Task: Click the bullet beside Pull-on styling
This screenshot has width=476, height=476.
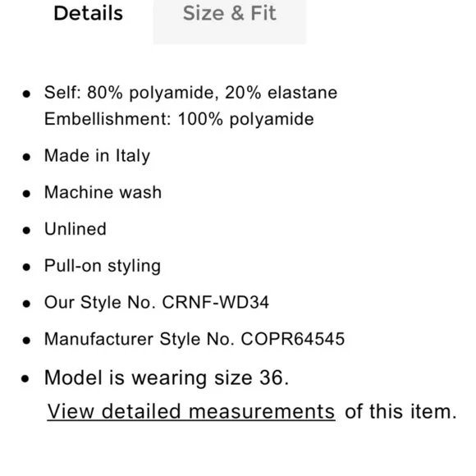Action: (x=26, y=268)
